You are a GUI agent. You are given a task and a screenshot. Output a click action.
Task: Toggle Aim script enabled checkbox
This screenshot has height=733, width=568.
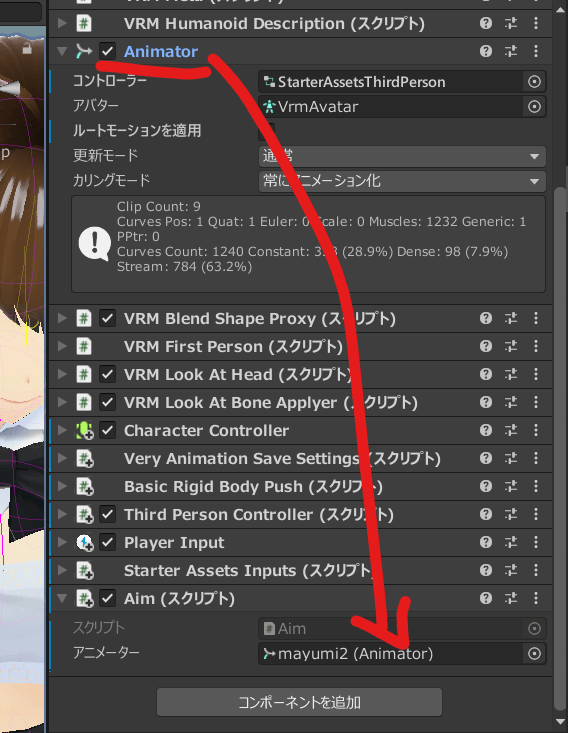(x=108, y=598)
